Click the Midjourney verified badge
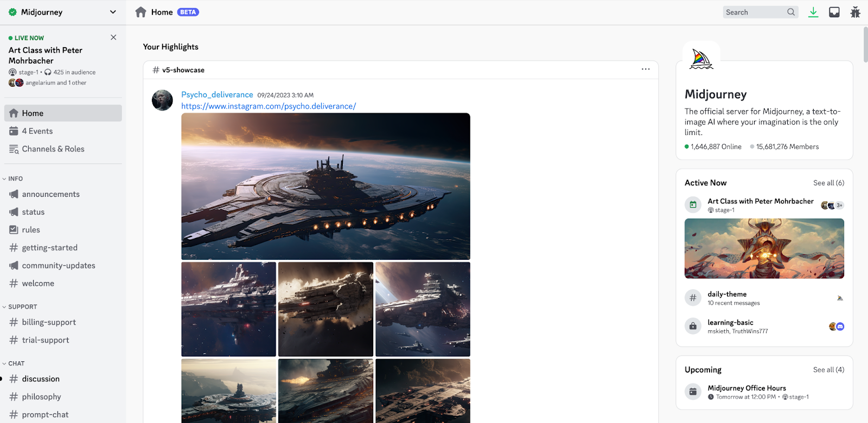Image resolution: width=868 pixels, height=423 pixels. click(x=12, y=12)
